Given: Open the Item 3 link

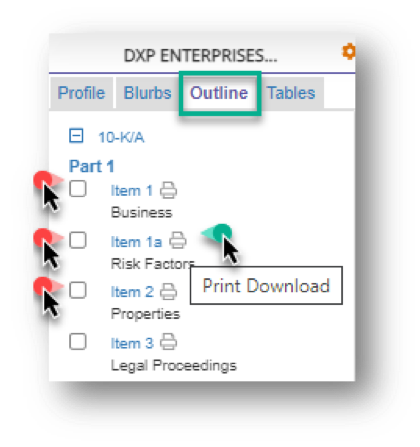Looking at the screenshot, I should pos(132,343).
